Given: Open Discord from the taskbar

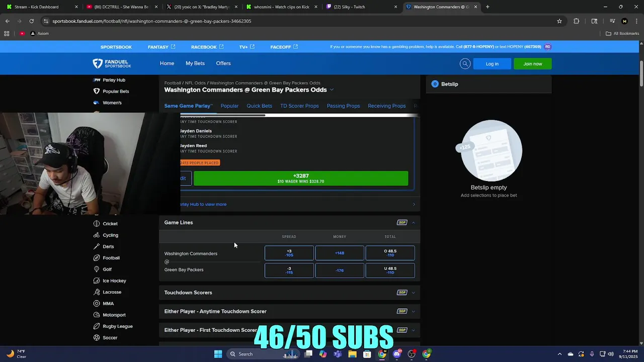Looking at the screenshot, I should (x=397, y=354).
